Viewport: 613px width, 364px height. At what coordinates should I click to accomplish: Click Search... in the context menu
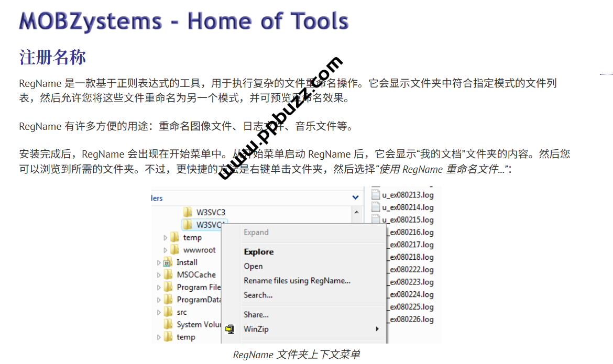pos(258,295)
